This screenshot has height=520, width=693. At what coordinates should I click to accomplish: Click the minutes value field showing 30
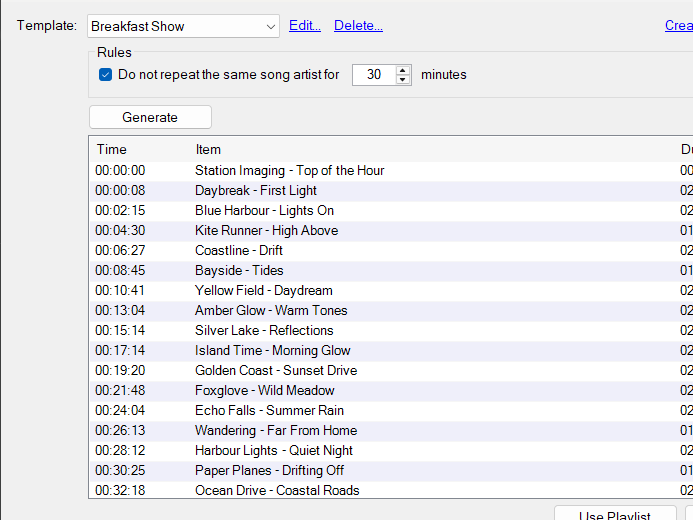coord(374,75)
